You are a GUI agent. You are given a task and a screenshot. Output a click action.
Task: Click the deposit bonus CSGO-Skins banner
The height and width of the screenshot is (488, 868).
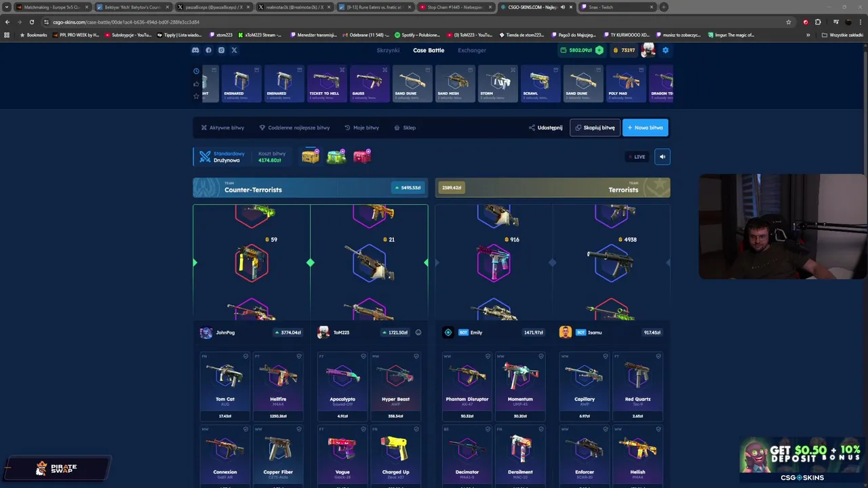[802, 461]
